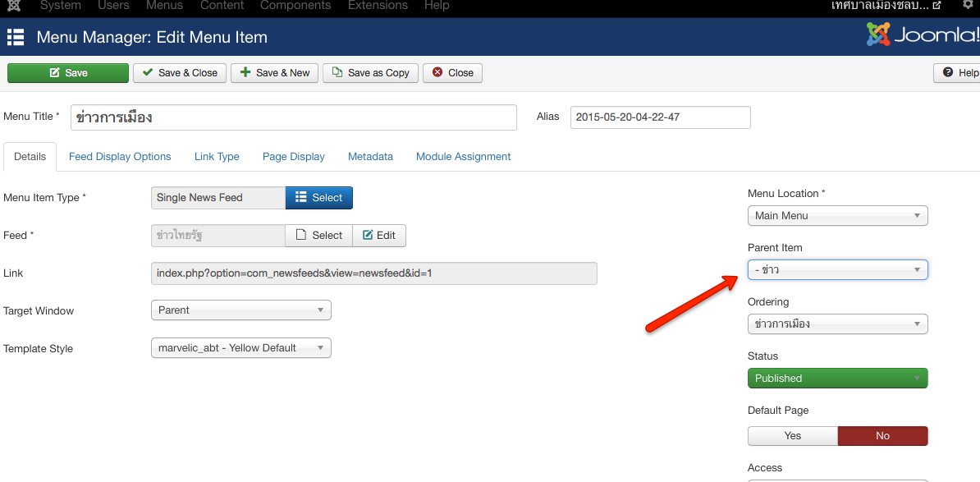Expand the Menu Location dropdown

click(x=837, y=216)
